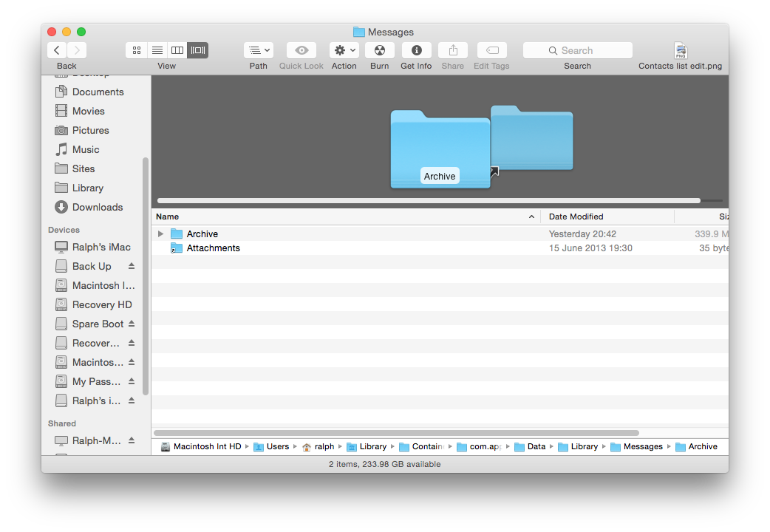Go to Data folder in path bar
The image size is (770, 532).
(530, 446)
